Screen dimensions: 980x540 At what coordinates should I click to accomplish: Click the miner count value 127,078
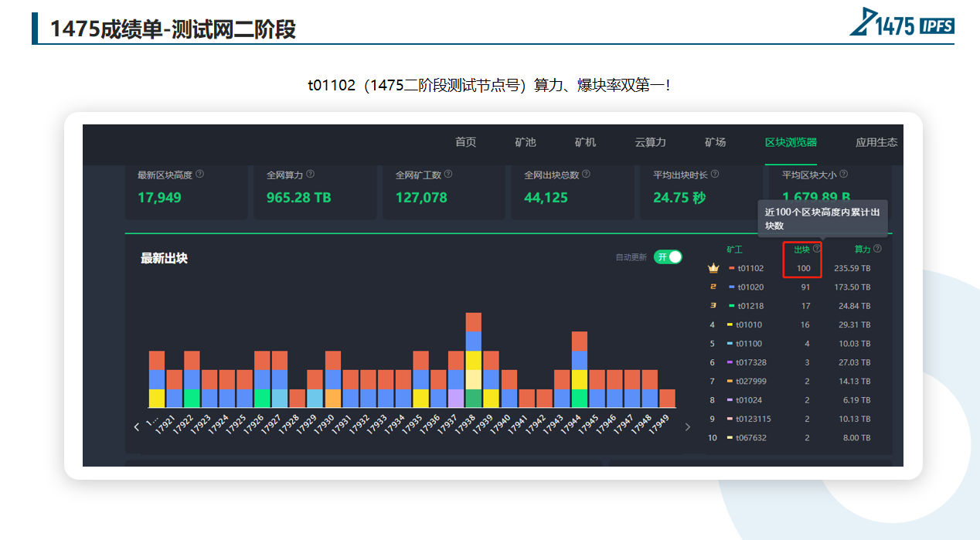coord(421,198)
